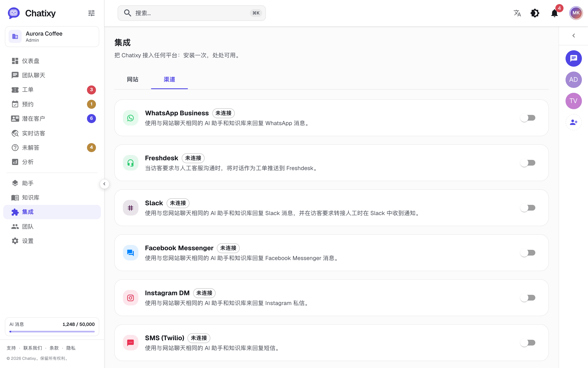The image size is (588, 368).
Task: Click the search magnifier icon
Action: tap(128, 13)
